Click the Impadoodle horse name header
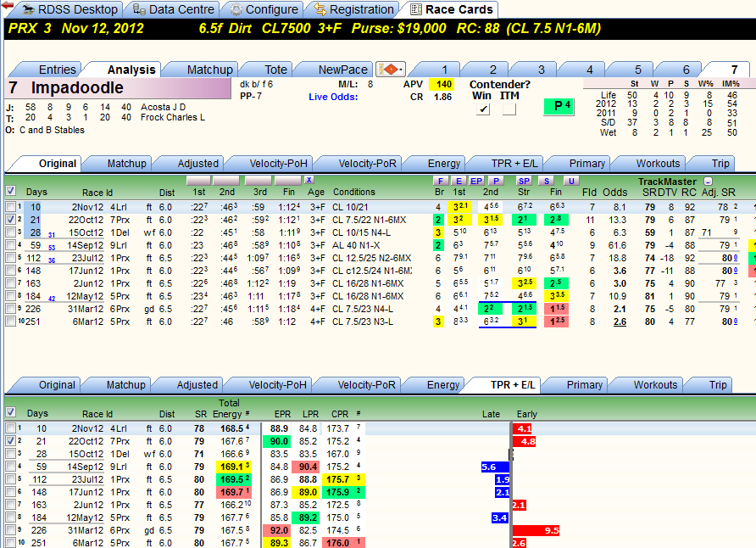Image resolution: width=756 pixels, height=548 pixels. pos(119,87)
